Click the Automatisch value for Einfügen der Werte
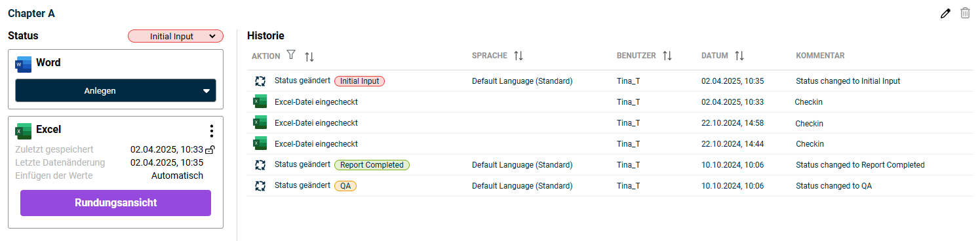This screenshot has height=241, width=980. [x=177, y=176]
